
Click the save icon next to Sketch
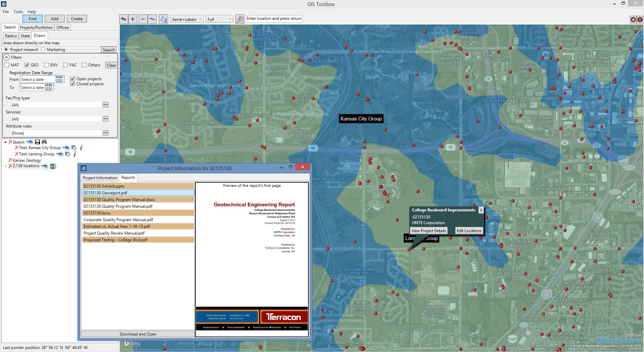[38, 142]
